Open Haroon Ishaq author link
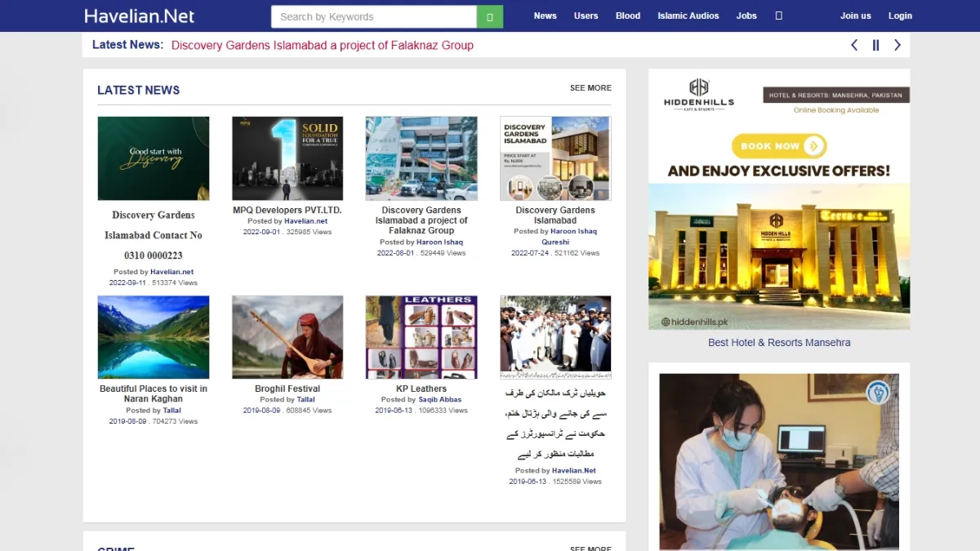Screen dimensions: 980x551 coord(439,242)
